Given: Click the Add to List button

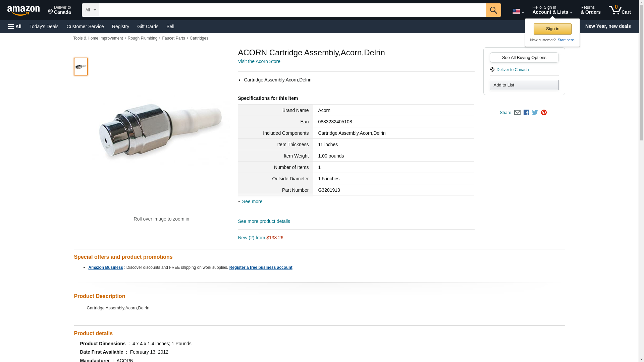Looking at the screenshot, I should 524,85.
